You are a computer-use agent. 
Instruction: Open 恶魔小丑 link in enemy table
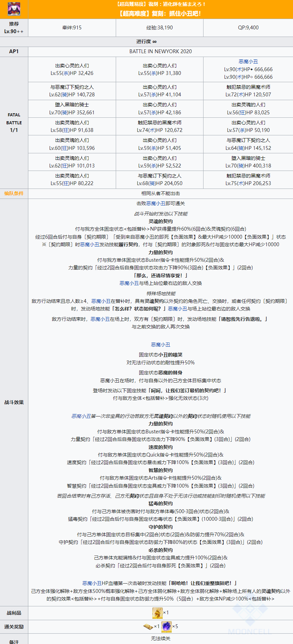(248, 61)
